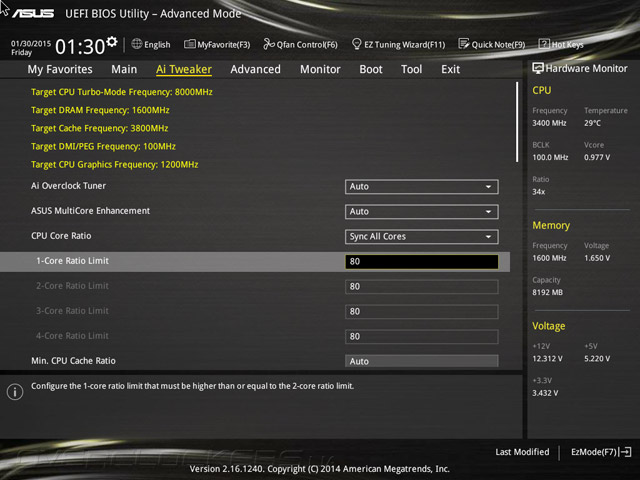Screen dimensions: 640x480
Task: Click the 34x ratio value
Action: click(538, 191)
